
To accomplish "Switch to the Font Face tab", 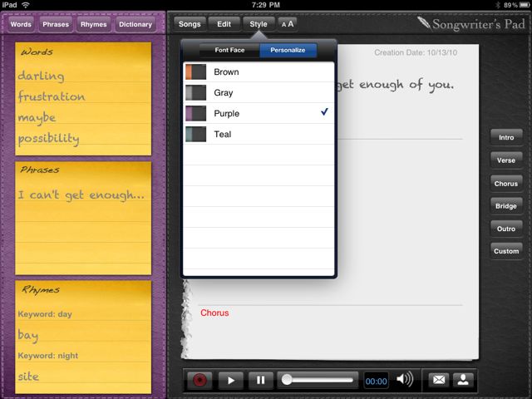I will [229, 50].
